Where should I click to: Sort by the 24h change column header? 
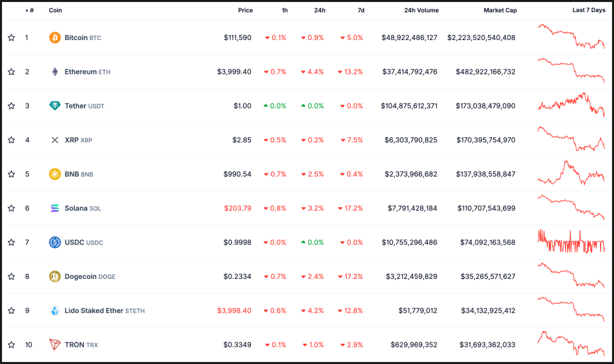click(x=320, y=10)
